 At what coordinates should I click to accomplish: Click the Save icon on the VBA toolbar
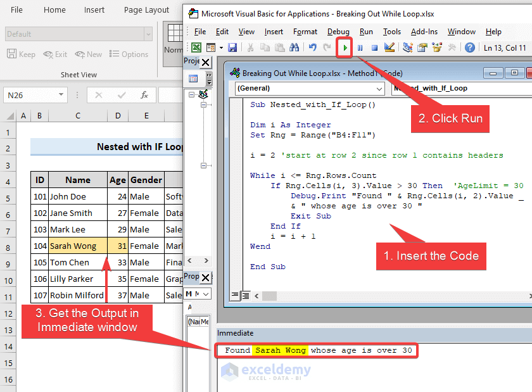pos(232,47)
